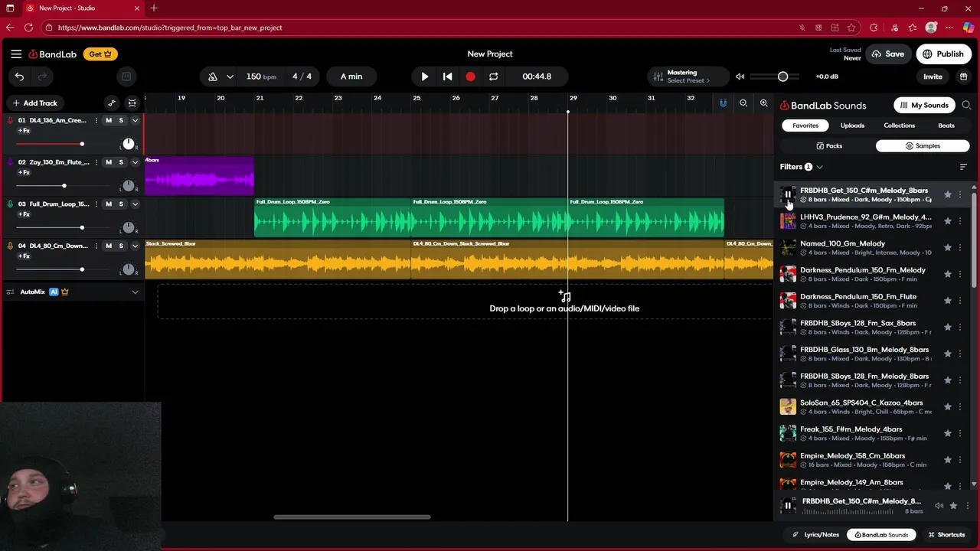
Task: Pause the bottom sample preview player
Action: tap(788, 506)
